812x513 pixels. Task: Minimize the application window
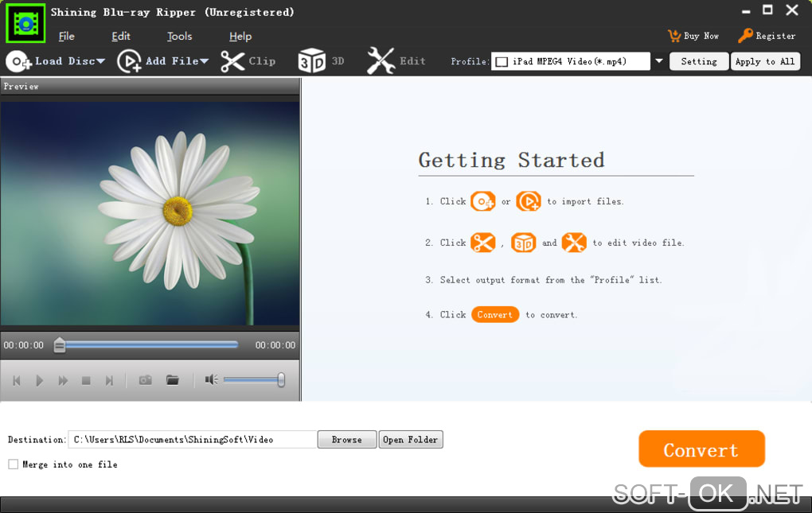[746, 11]
